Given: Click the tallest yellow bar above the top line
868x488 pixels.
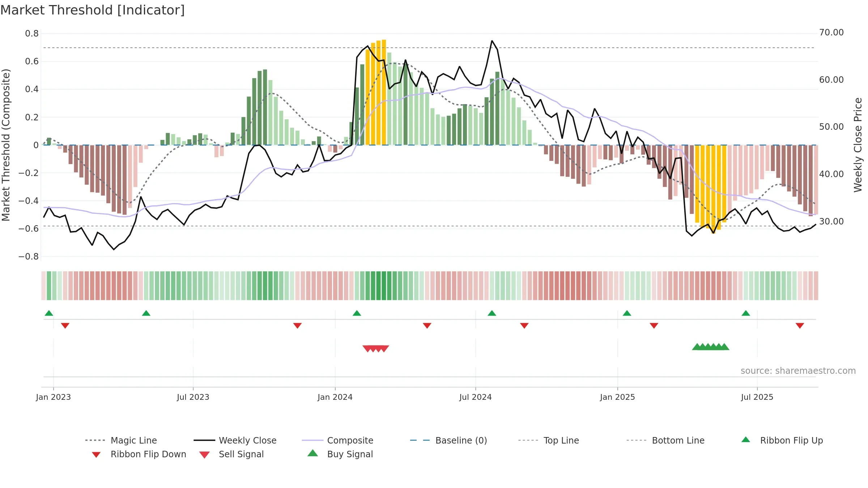Looking at the screenshot, I should point(384,92).
